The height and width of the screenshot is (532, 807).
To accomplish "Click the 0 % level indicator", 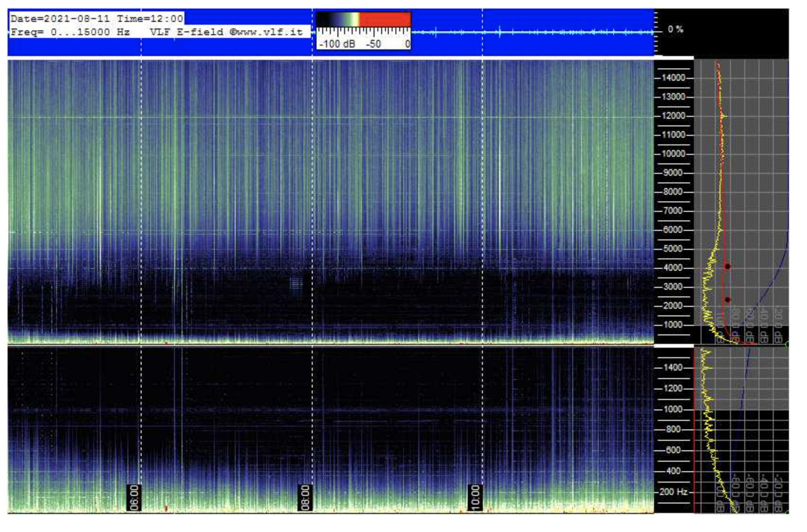I will (x=675, y=29).
